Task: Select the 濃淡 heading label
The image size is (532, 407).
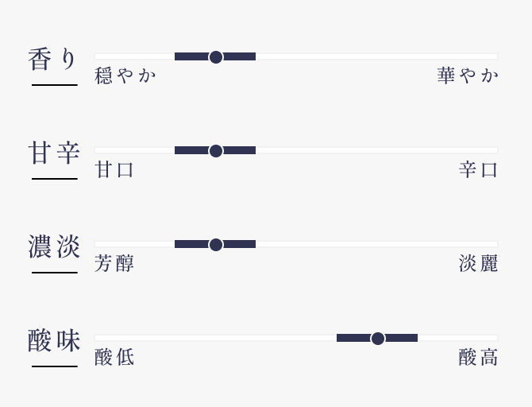Action: (x=54, y=247)
